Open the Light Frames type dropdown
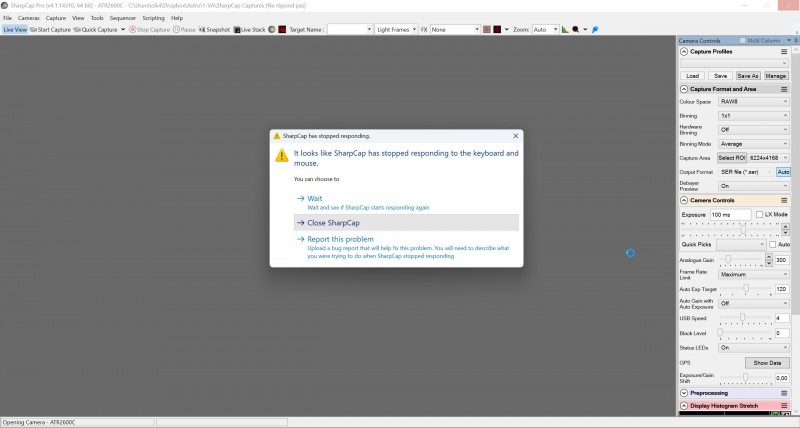 click(396, 30)
